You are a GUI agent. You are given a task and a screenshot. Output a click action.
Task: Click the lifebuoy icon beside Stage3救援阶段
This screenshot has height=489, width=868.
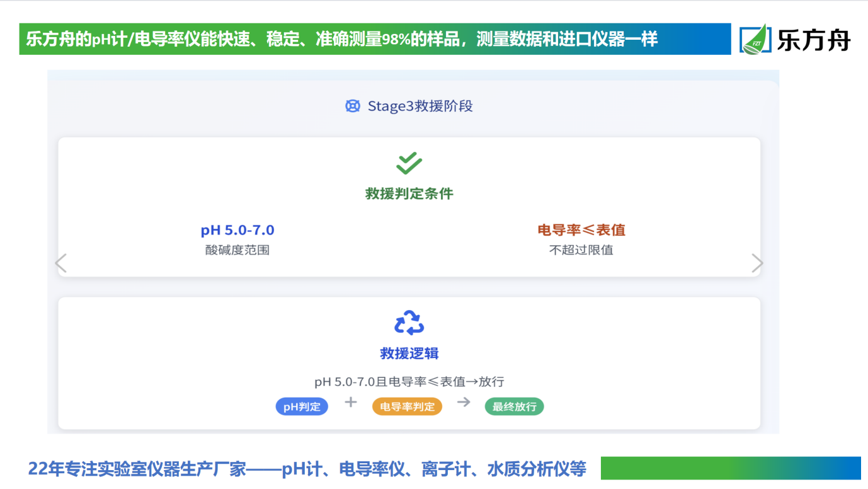point(353,106)
